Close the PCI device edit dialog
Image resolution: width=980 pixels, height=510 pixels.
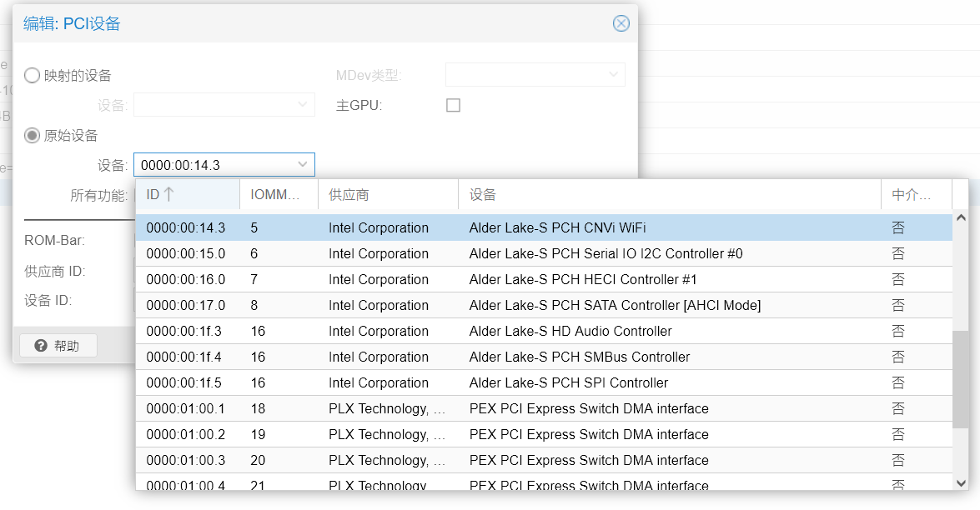(x=621, y=23)
